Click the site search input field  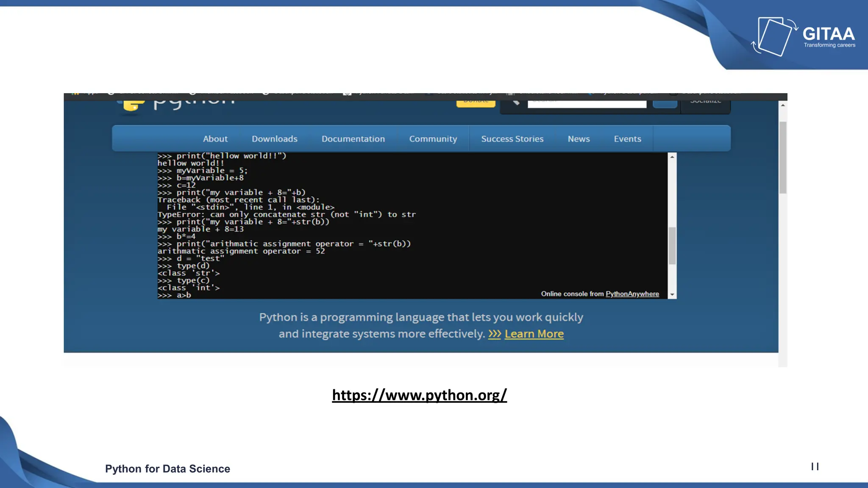click(x=587, y=104)
